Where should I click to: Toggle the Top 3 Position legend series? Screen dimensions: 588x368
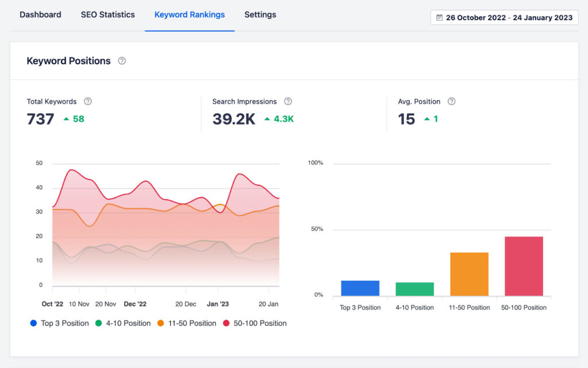59,323
